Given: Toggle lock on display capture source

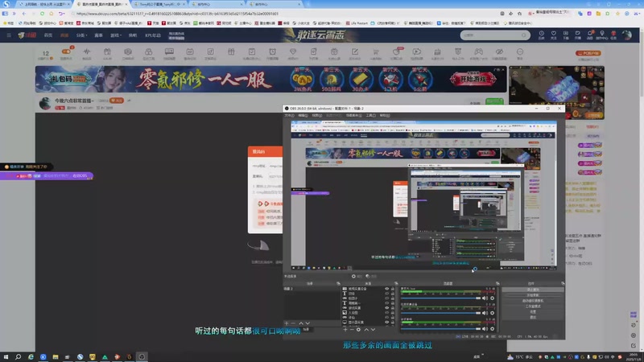Looking at the screenshot, I should pos(392,323).
